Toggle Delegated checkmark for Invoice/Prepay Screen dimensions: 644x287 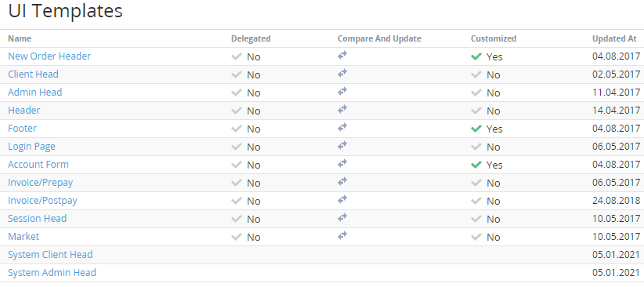click(236, 183)
